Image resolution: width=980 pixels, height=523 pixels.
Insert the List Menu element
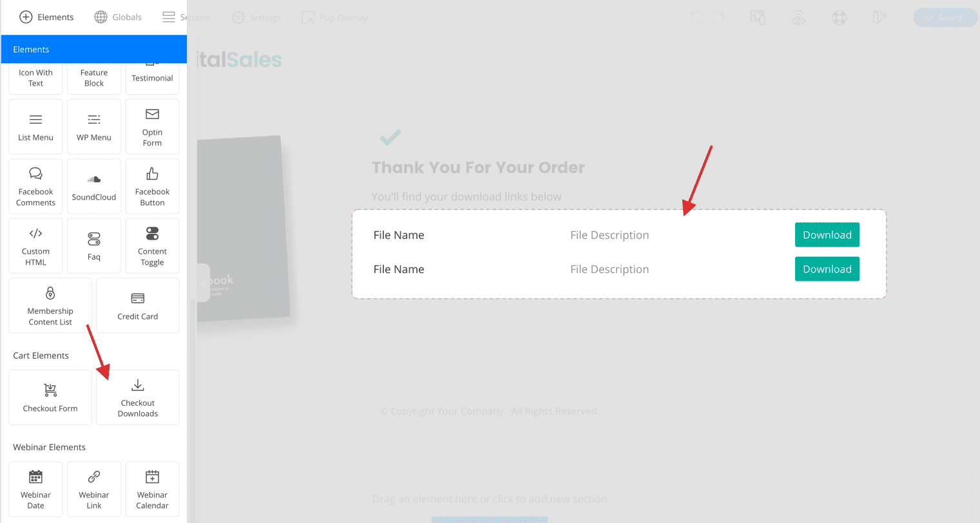point(35,127)
